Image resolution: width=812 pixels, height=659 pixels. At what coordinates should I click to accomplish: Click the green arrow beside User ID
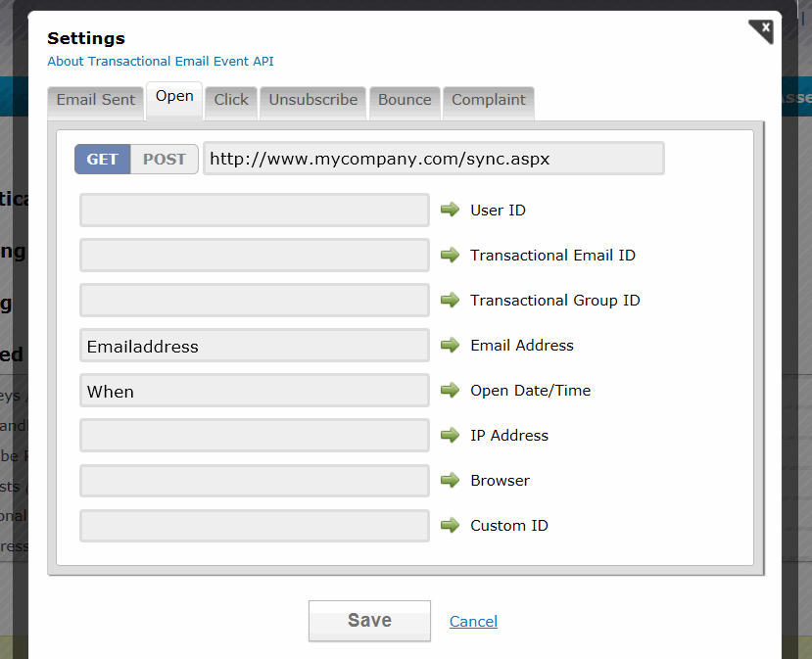(450, 210)
